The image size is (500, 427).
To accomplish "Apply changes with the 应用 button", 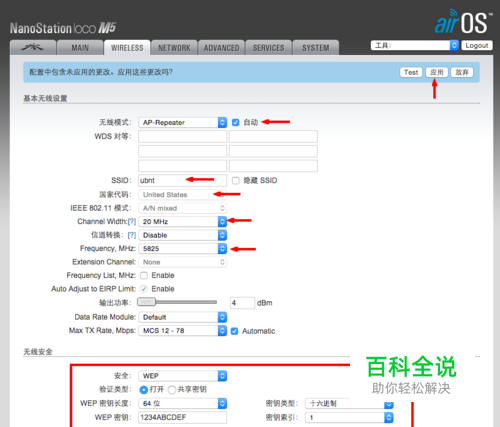I will [437, 72].
